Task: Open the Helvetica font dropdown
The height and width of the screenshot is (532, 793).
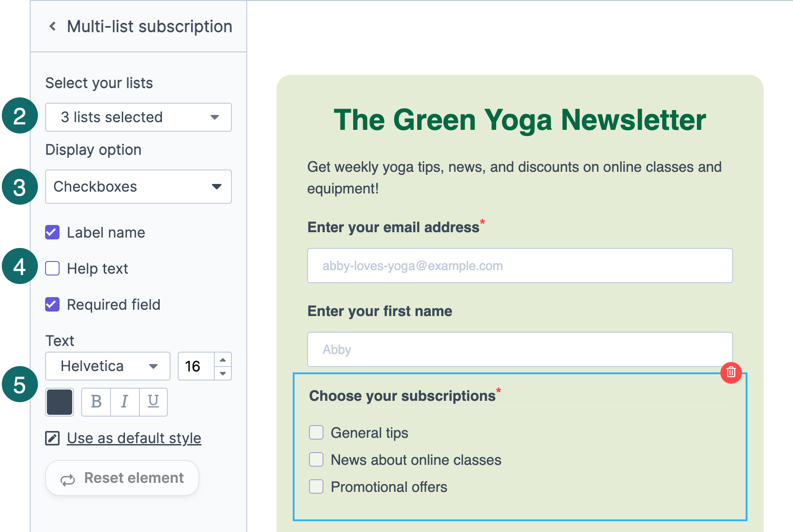Action: (108, 366)
